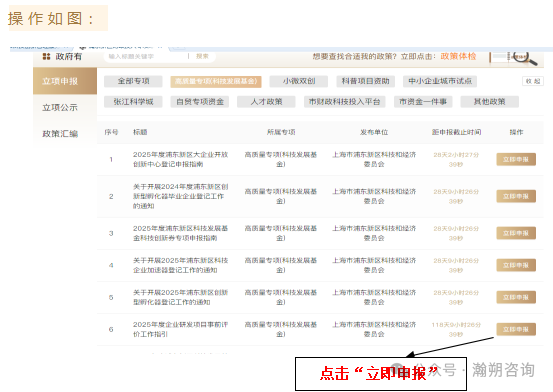Image resolution: width=553 pixels, height=392 pixels.
Task: Choose the 市资金一件事 filter
Action: coord(423,102)
